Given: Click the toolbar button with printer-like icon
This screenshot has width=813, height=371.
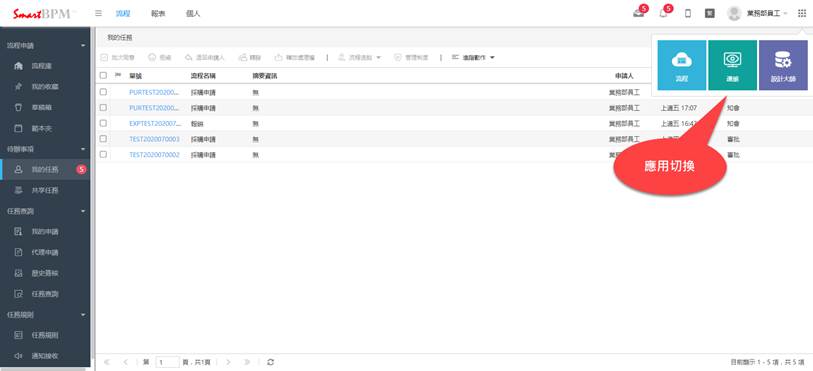Looking at the screenshot, I should [x=250, y=58].
